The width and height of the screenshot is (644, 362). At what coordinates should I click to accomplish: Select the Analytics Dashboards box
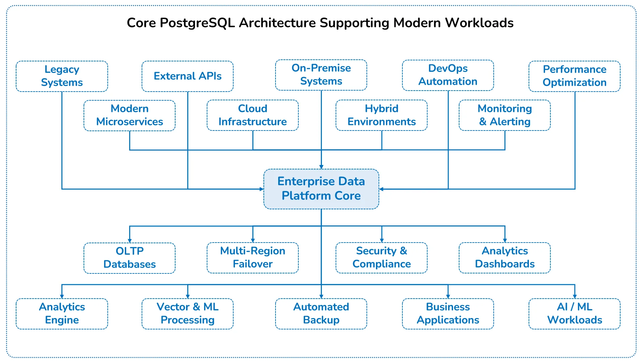(x=505, y=258)
